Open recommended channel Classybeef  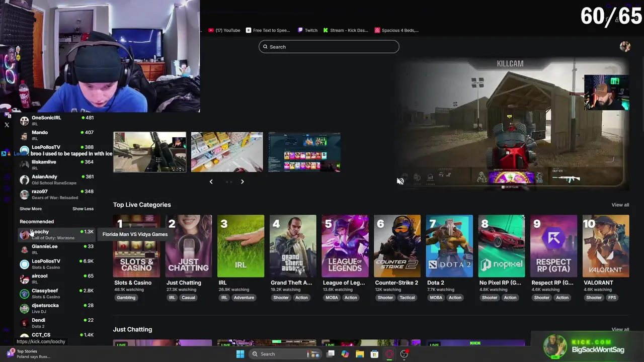point(56,293)
